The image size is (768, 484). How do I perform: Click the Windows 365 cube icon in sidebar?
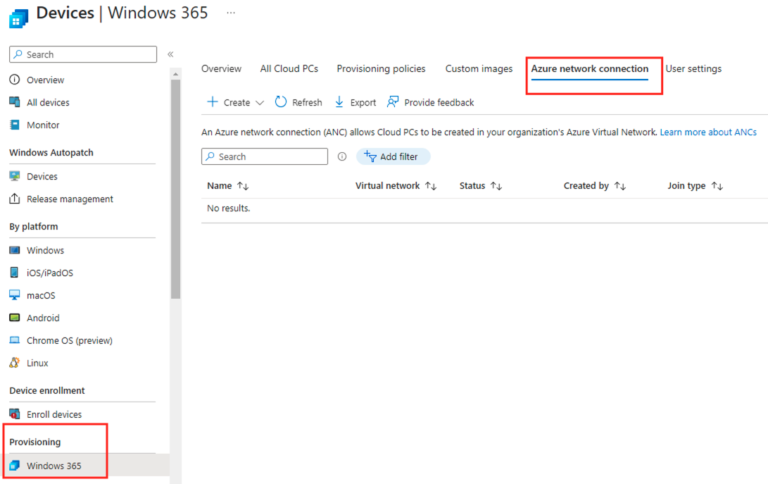pos(15,465)
